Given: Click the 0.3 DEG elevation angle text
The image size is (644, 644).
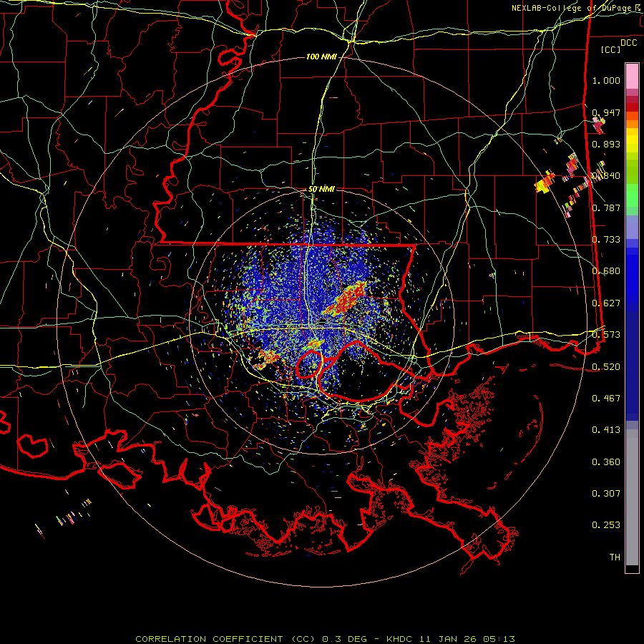Looking at the screenshot, I should tap(344, 639).
